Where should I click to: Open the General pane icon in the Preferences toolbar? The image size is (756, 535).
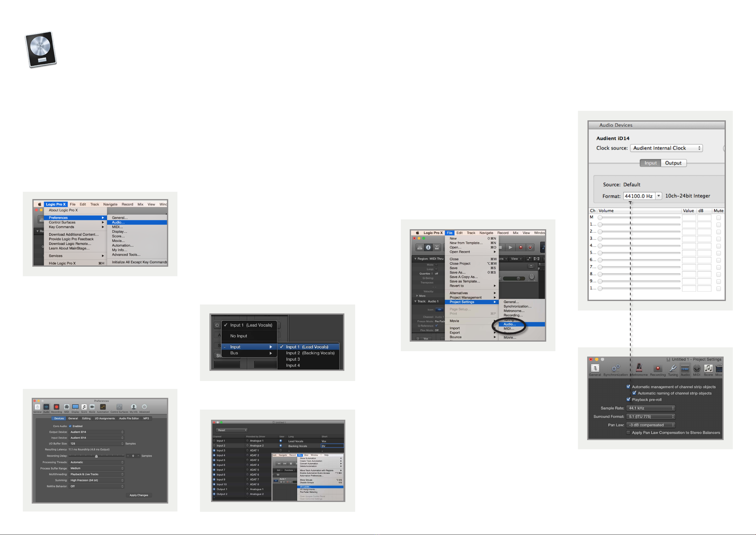pos(37,407)
